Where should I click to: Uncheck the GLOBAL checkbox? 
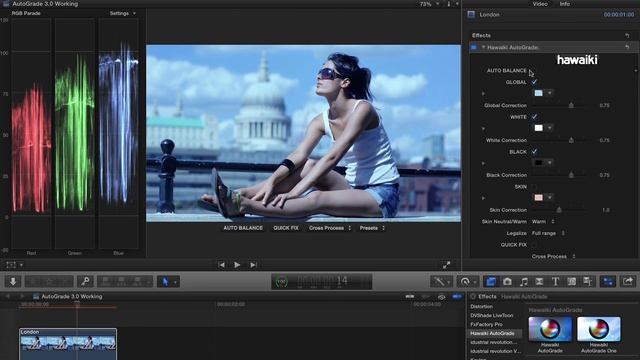534,82
